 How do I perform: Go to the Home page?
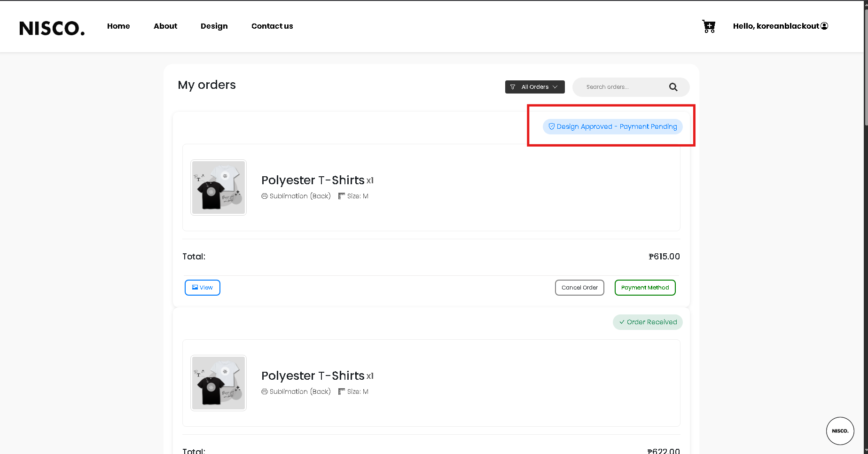click(x=118, y=26)
